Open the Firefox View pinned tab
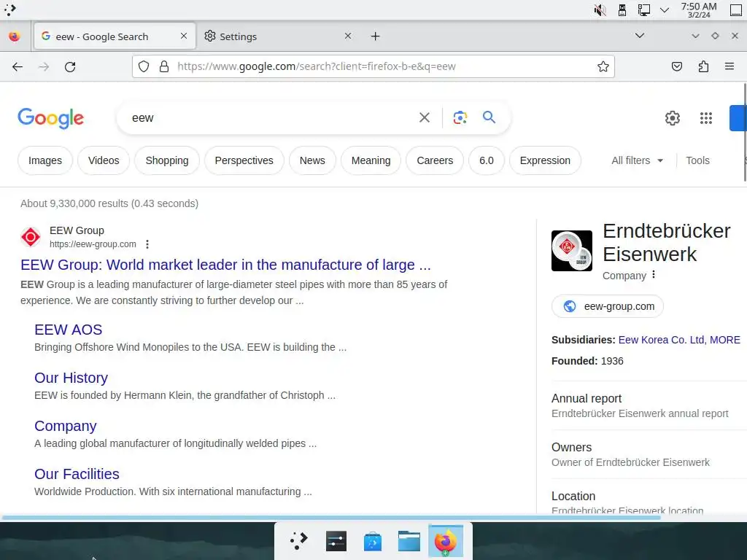747x560 pixels. (x=15, y=36)
